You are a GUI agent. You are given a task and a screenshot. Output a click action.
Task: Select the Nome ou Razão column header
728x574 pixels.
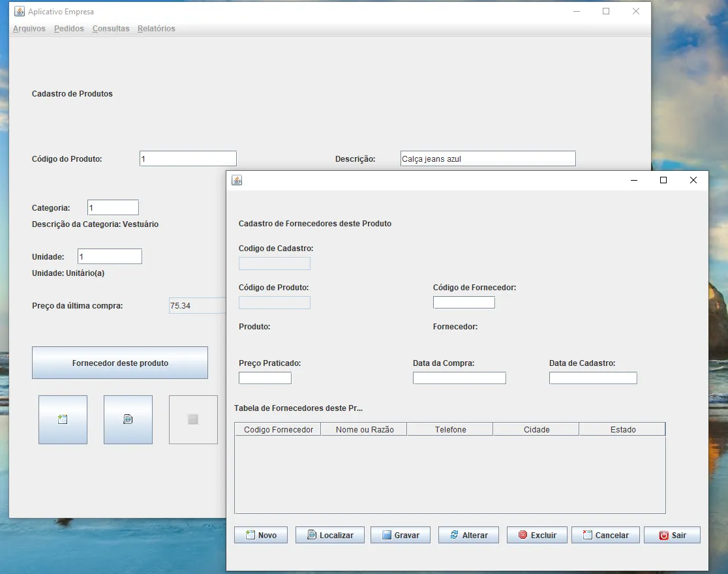pos(364,429)
